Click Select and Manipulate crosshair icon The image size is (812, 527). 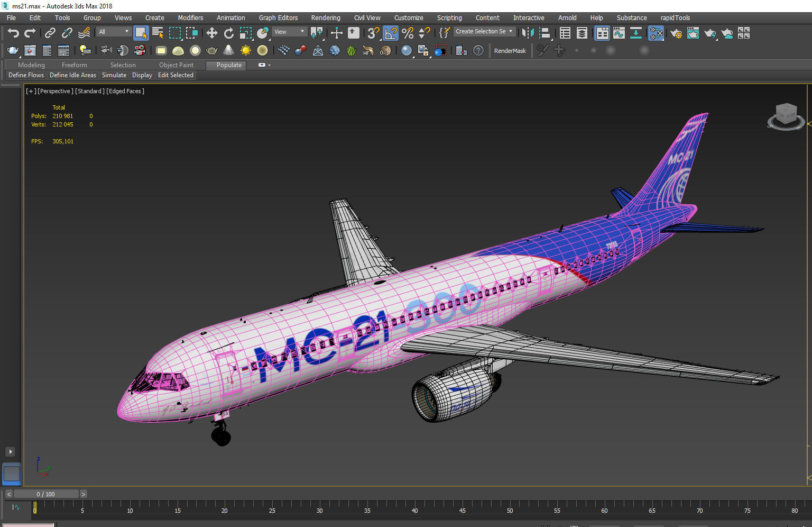point(336,33)
